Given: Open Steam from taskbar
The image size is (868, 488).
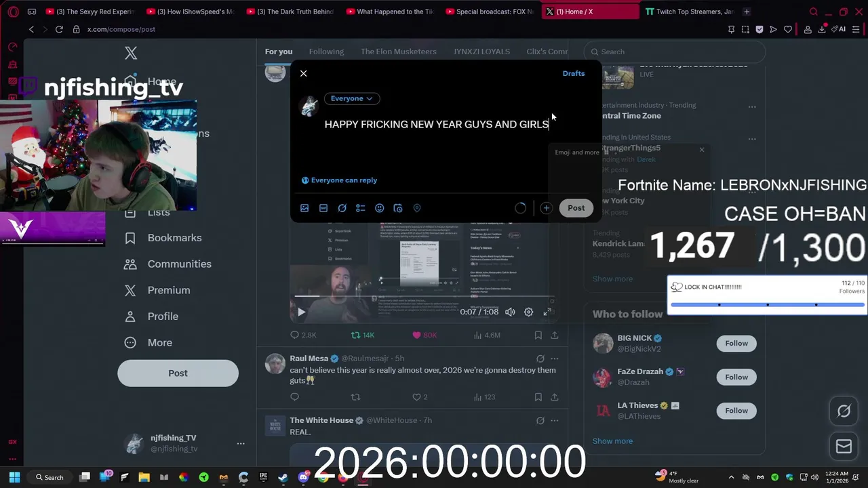Looking at the screenshot, I should [283, 477].
